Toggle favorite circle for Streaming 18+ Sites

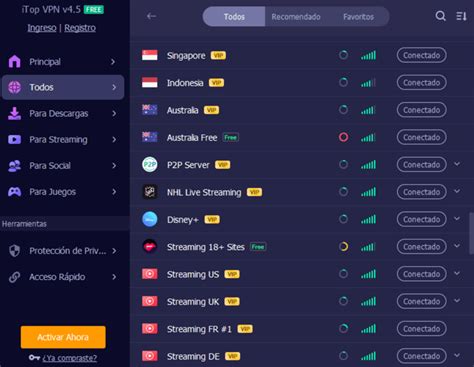[343, 247]
